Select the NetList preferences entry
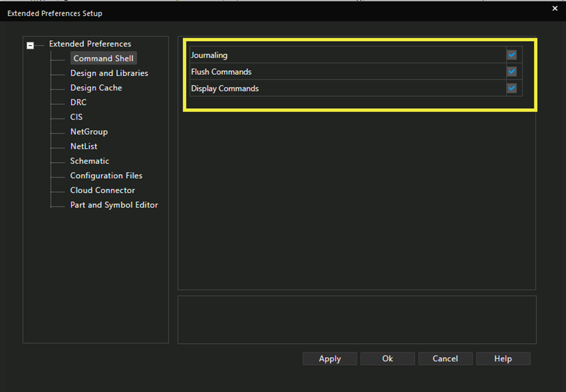The image size is (566, 392). pyautogui.click(x=83, y=146)
